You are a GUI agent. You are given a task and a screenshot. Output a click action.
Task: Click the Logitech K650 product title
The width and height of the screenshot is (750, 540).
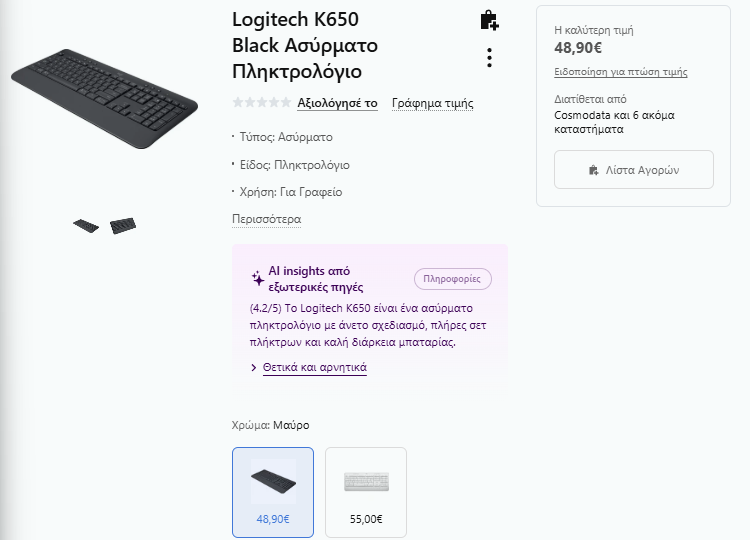[305, 46]
